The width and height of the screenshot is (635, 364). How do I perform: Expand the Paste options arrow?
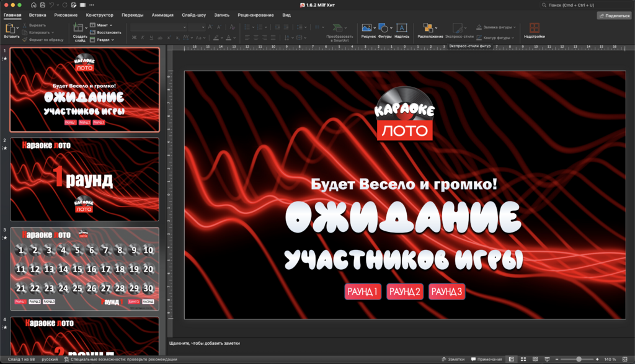(17, 29)
